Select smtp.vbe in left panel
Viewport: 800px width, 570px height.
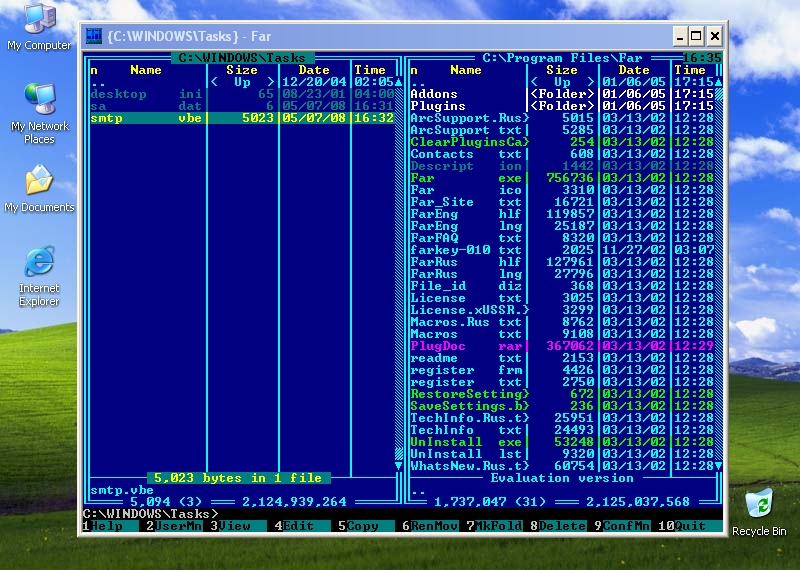[x=242, y=118]
